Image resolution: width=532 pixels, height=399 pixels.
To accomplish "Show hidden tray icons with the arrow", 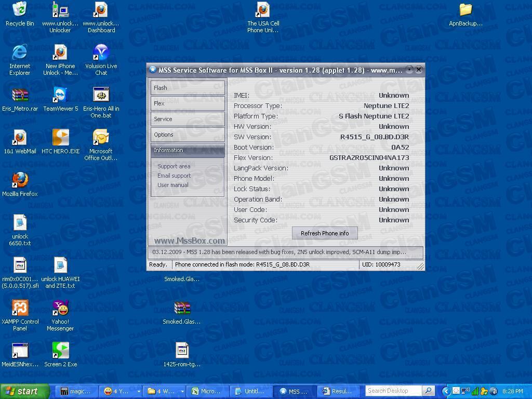I will 446,391.
